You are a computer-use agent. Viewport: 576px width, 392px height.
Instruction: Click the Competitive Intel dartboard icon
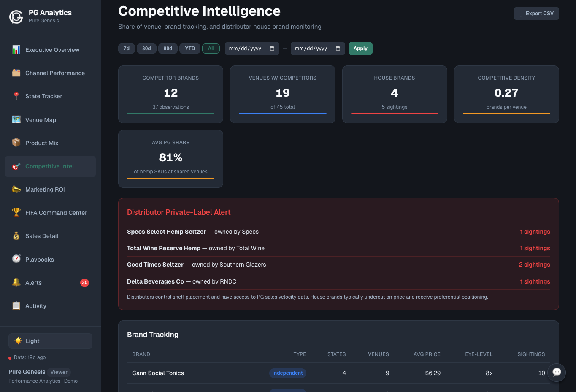click(16, 166)
